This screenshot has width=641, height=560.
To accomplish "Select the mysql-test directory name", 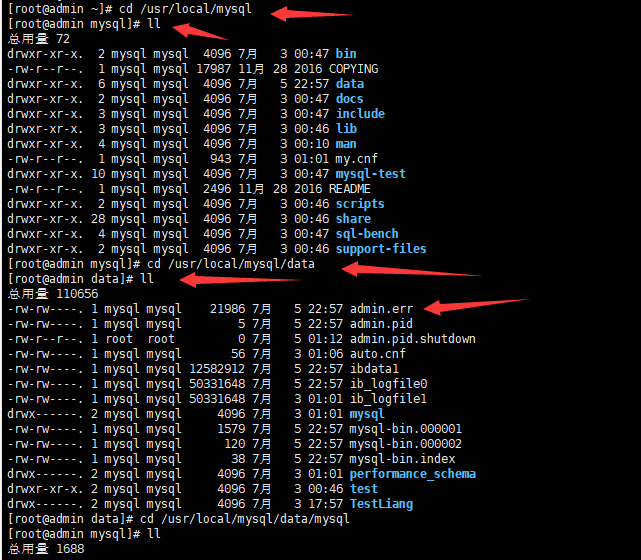I will coord(371,174).
